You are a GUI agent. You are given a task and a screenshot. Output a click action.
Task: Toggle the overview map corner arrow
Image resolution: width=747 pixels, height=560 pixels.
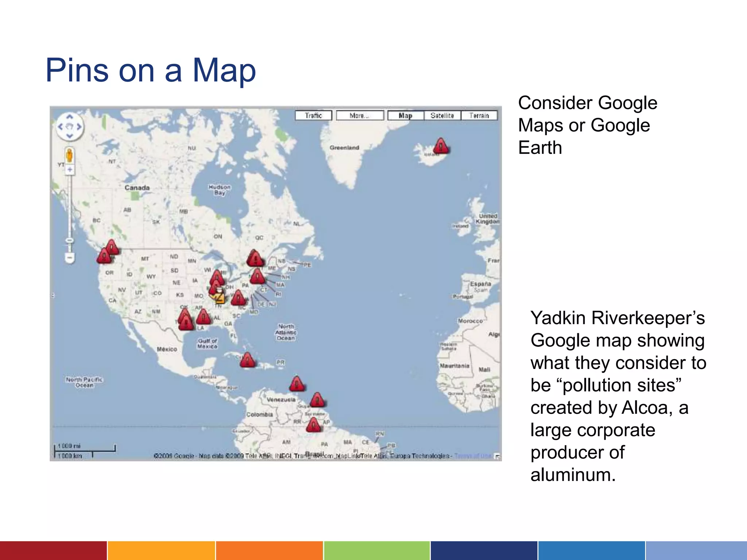[498, 457]
